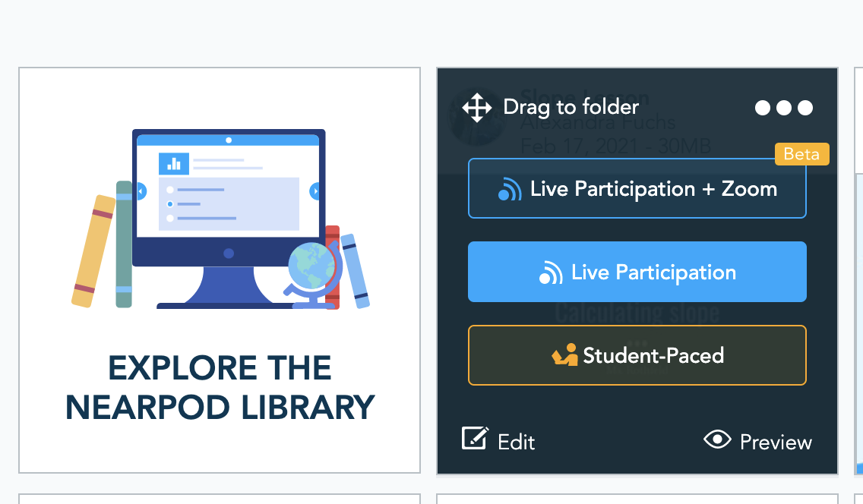Click the Edit text link
Viewport: 863px width, 504px height.
click(517, 442)
